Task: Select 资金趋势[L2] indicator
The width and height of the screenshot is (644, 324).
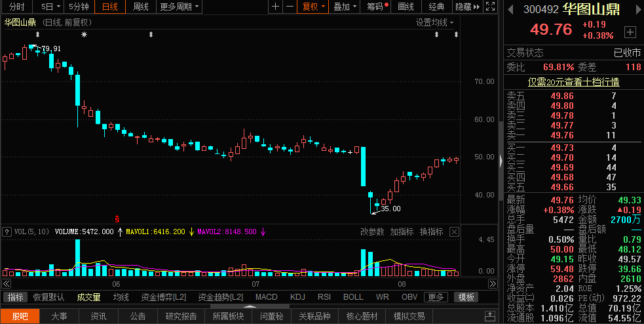Action: (x=221, y=297)
